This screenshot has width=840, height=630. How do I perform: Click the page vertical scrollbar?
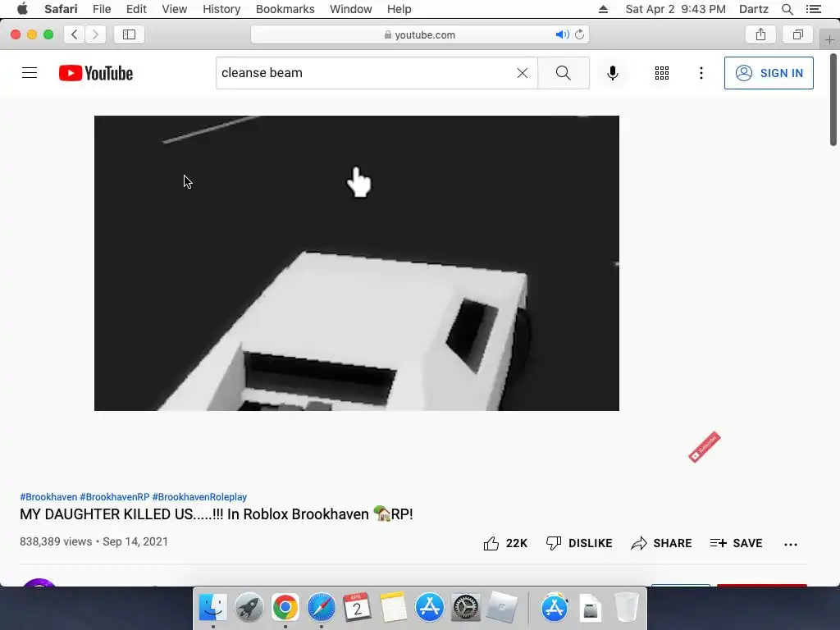[x=833, y=99]
